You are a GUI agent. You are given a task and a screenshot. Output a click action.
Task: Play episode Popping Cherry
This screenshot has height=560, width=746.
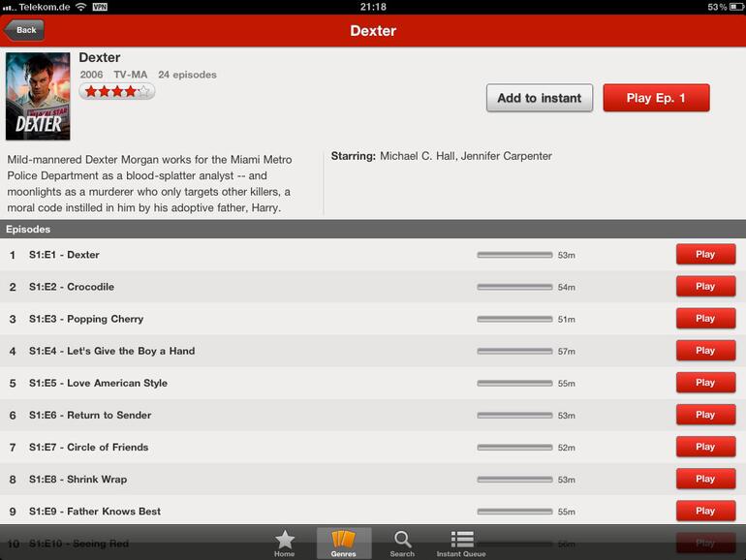tap(705, 319)
